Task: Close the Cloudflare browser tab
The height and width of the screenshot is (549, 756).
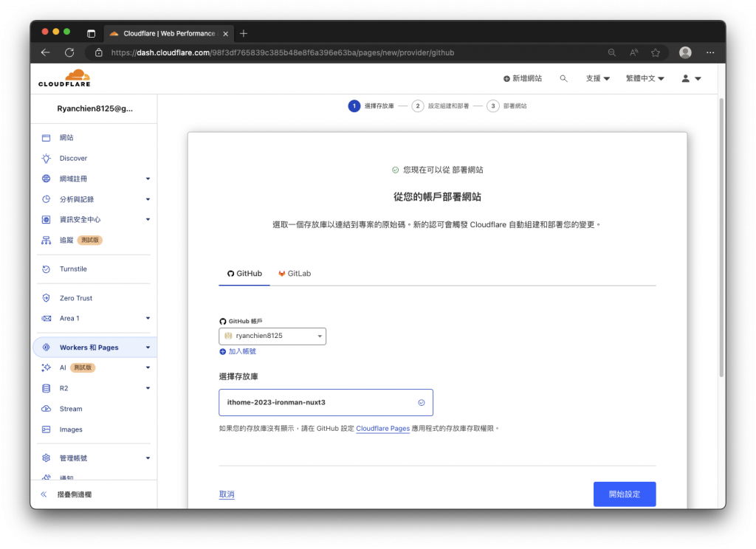Action: pos(226,34)
